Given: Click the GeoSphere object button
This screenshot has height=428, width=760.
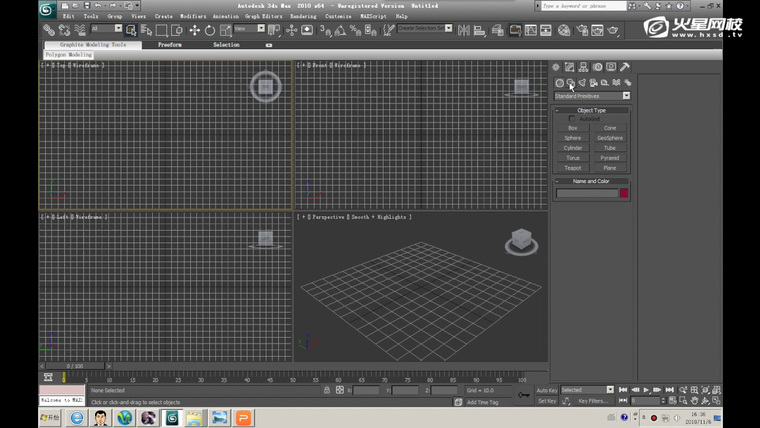Looking at the screenshot, I should pyautogui.click(x=610, y=138).
